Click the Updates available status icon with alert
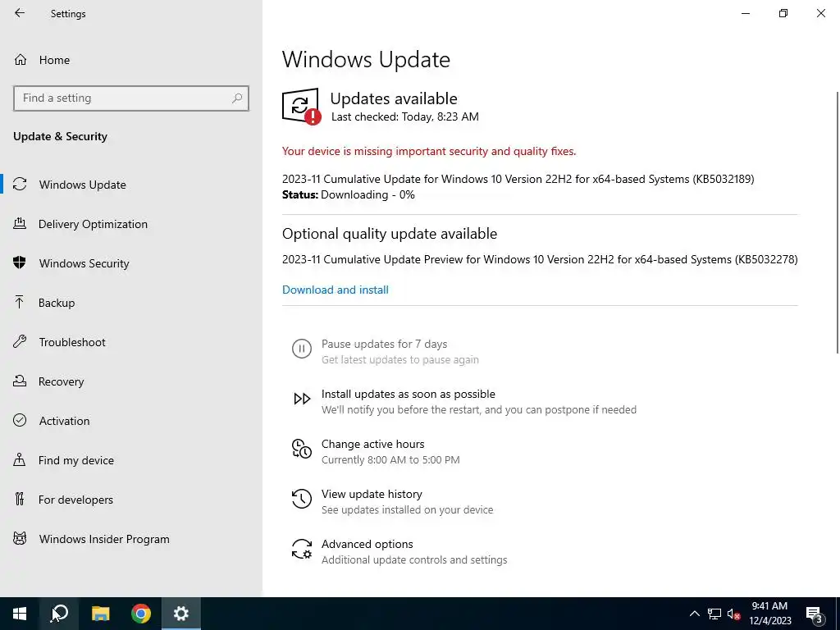 coord(302,107)
